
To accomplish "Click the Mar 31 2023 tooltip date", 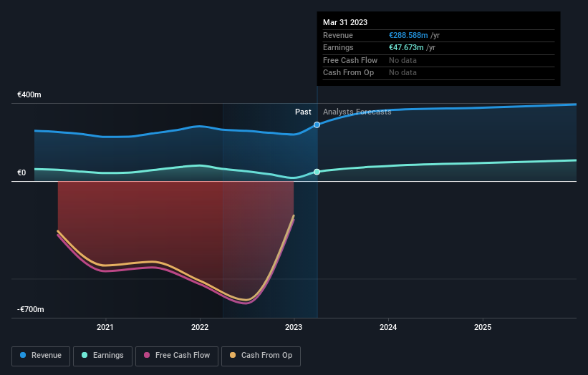I will [x=345, y=22].
